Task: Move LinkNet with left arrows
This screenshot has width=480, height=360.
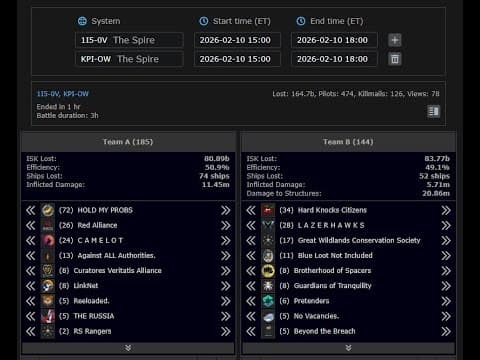Action: pyautogui.click(x=31, y=286)
